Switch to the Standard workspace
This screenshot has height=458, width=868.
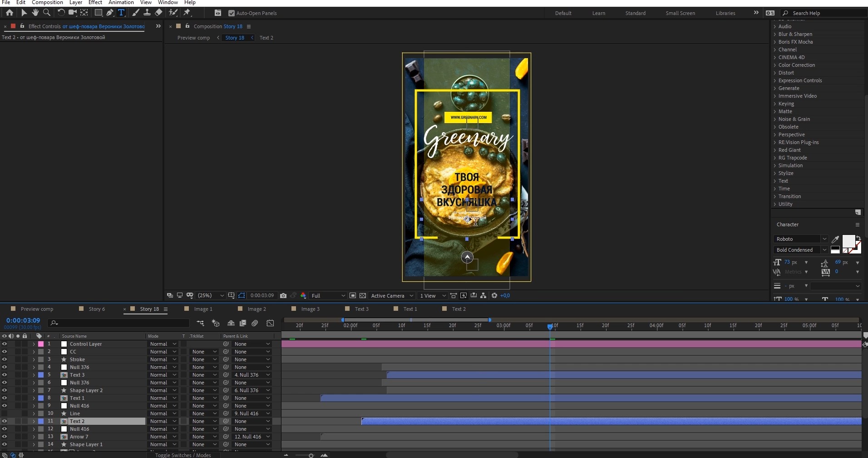click(x=635, y=13)
